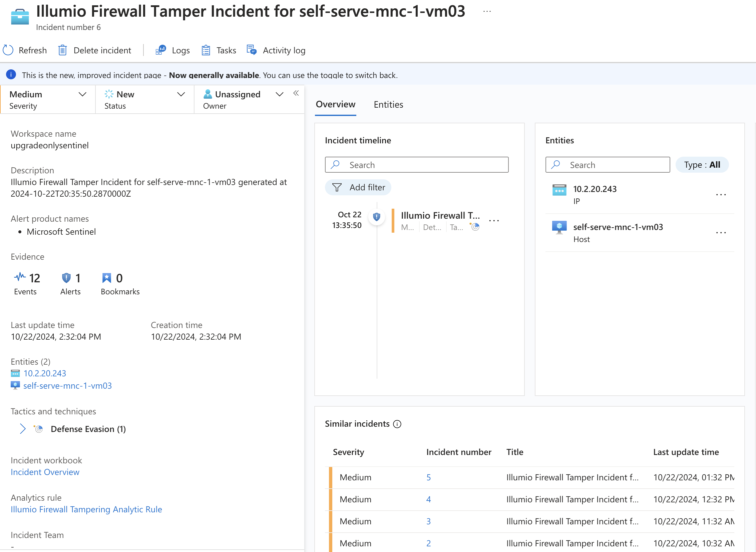Click the tactic icon on timeline alert
756x552 pixels.
pyautogui.click(x=474, y=227)
